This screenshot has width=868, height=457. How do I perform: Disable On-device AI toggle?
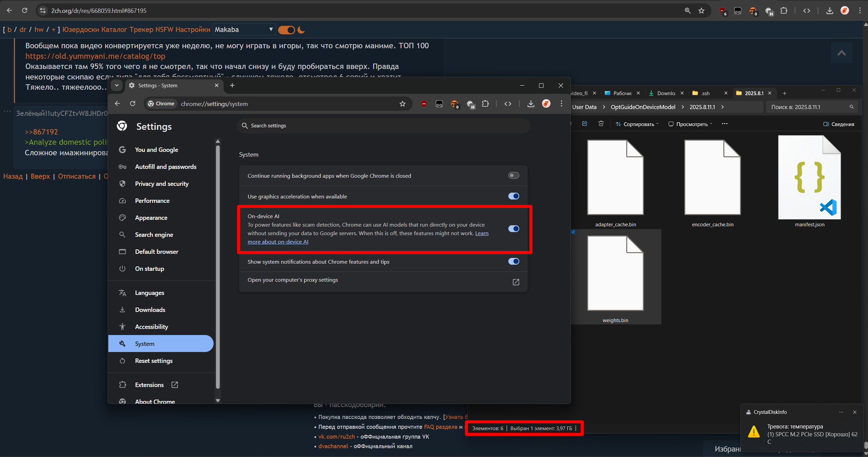(x=513, y=229)
